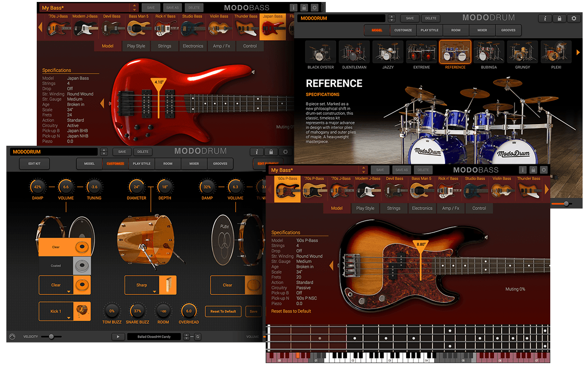Open the Clear dropdown below the Coated option
This screenshot has height=368, width=588.
tap(65, 285)
